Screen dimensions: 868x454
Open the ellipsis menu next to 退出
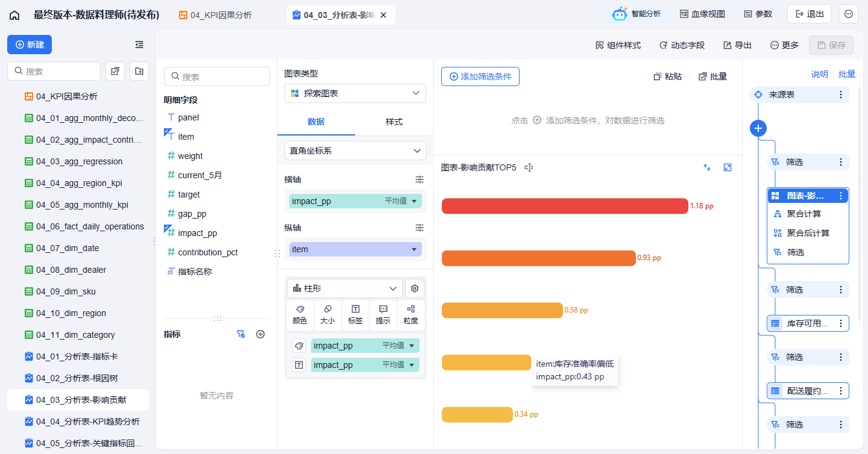point(849,14)
